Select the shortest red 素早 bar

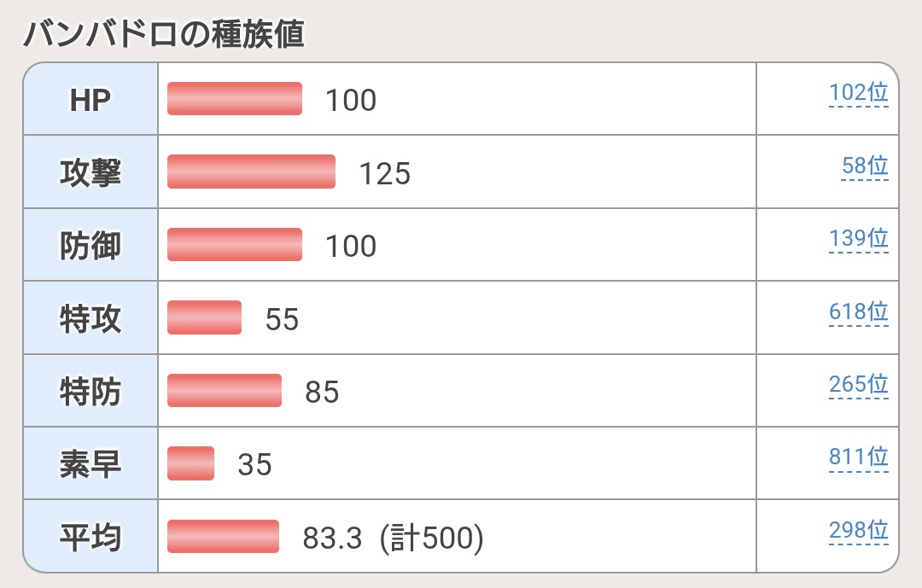[191, 463]
